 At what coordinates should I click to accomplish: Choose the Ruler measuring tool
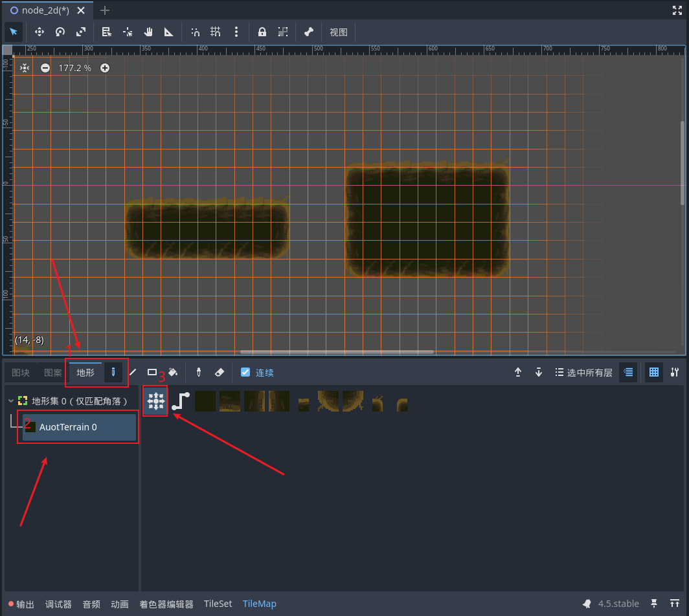click(169, 32)
